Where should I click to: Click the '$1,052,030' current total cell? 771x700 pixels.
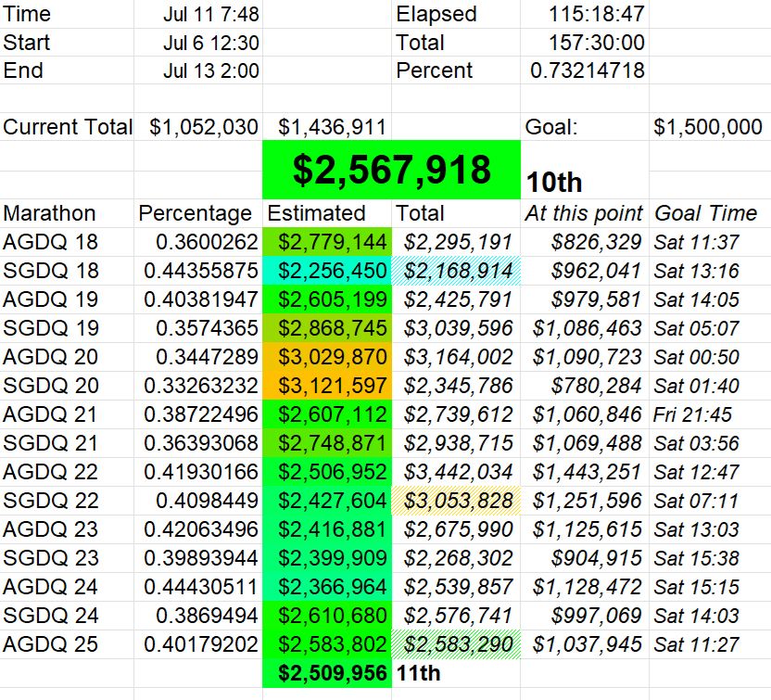coord(198,127)
